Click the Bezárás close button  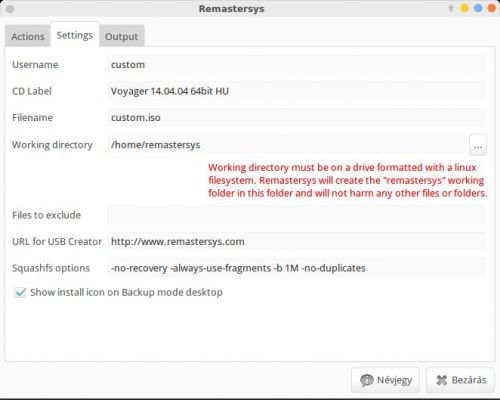click(x=460, y=380)
